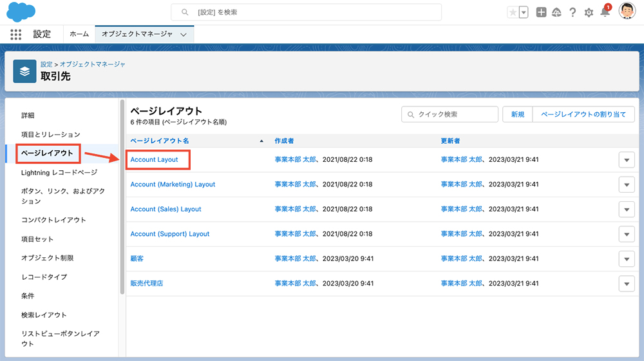
Task: Open the 顧客 page layout link
Action: [x=137, y=259]
